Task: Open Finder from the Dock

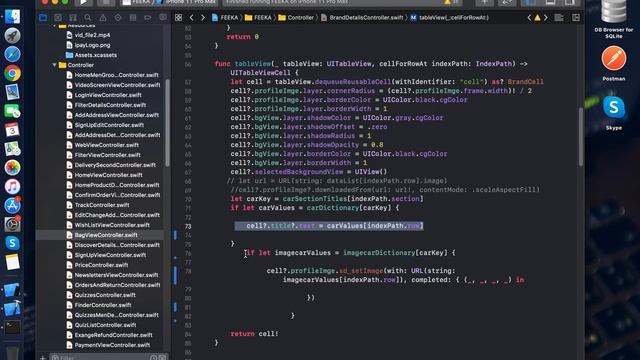Action: pos(12,17)
